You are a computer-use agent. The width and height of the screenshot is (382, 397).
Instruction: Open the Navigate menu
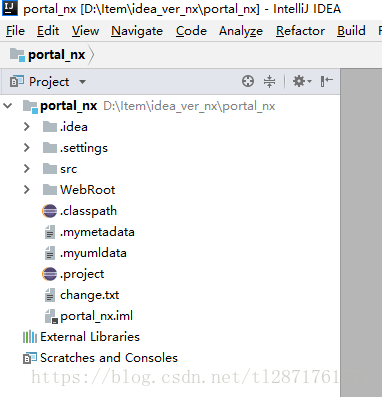click(x=137, y=31)
